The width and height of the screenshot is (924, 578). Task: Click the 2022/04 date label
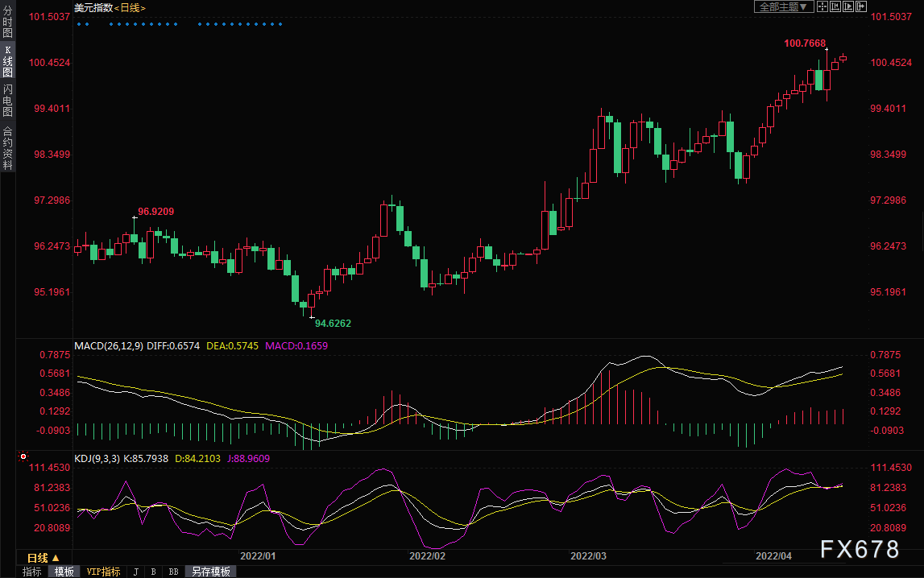coord(773,555)
